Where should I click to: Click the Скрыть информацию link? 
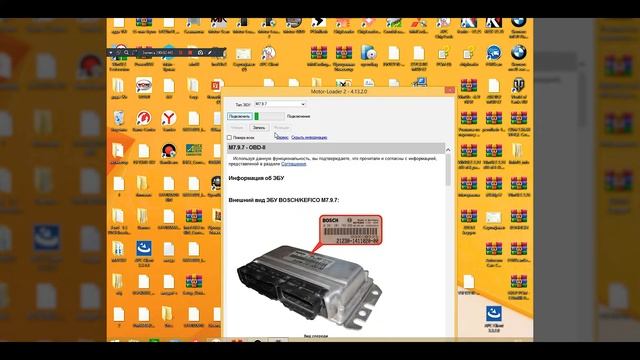pos(309,138)
